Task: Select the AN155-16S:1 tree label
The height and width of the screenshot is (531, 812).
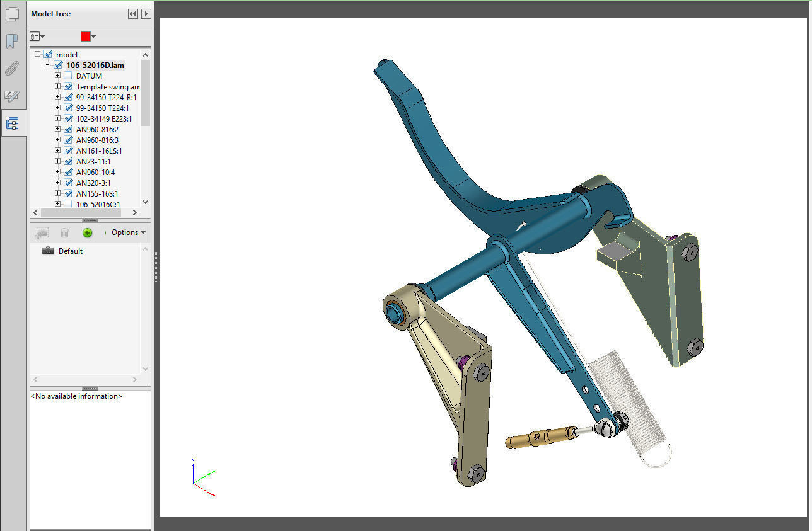Action: [x=97, y=193]
